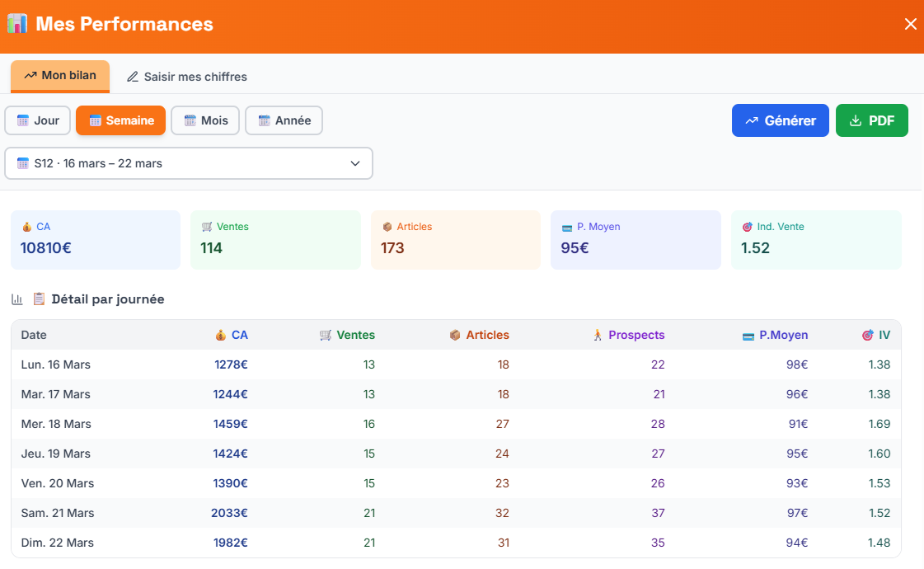Click the dart icon on the Ind. Vente card
The height and width of the screenshot is (569, 924).
(x=747, y=226)
